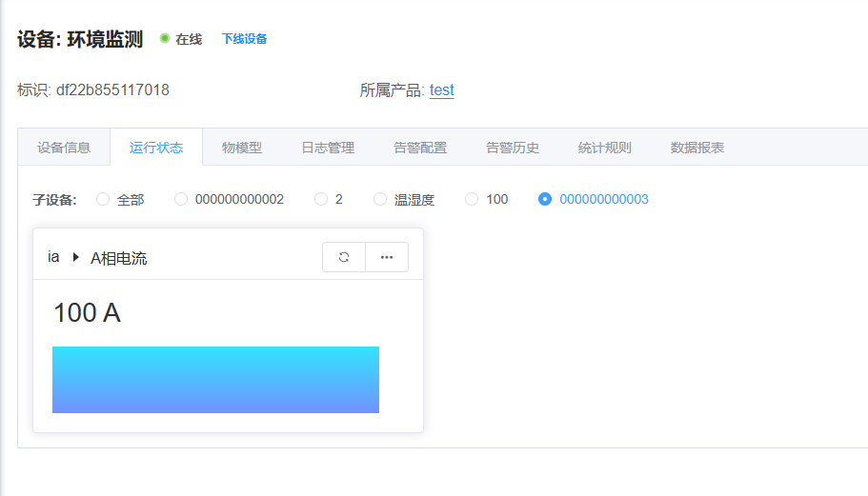Switch to the 设备信息 tab
868x496 pixels.
64,148
